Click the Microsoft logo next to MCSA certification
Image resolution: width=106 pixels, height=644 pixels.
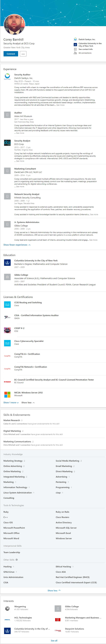(x=7, y=395)
